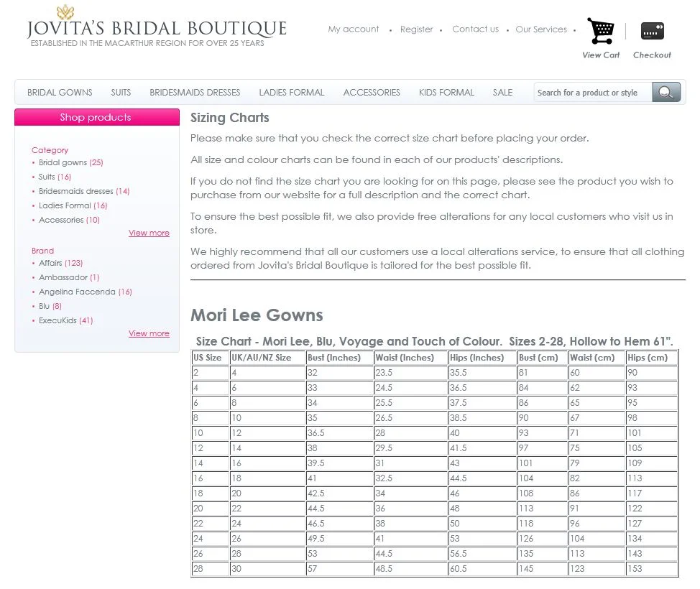The width and height of the screenshot is (700, 589).
Task: Click the hips value 60.5 cell
Action: pyautogui.click(x=482, y=568)
